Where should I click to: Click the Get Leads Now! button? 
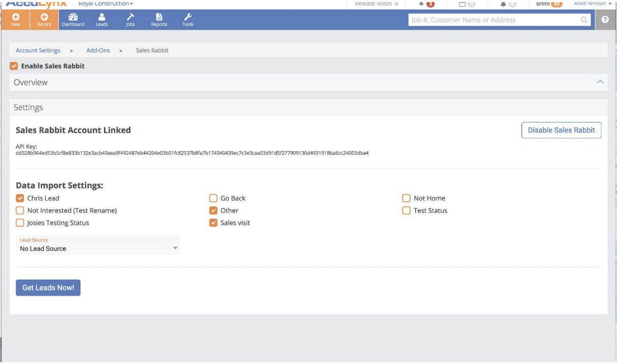(x=48, y=287)
